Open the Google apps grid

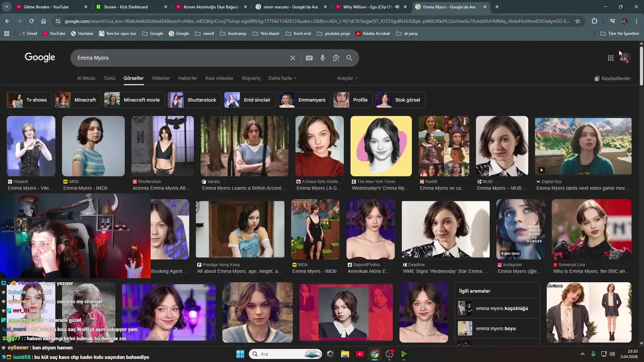pyautogui.click(x=610, y=58)
